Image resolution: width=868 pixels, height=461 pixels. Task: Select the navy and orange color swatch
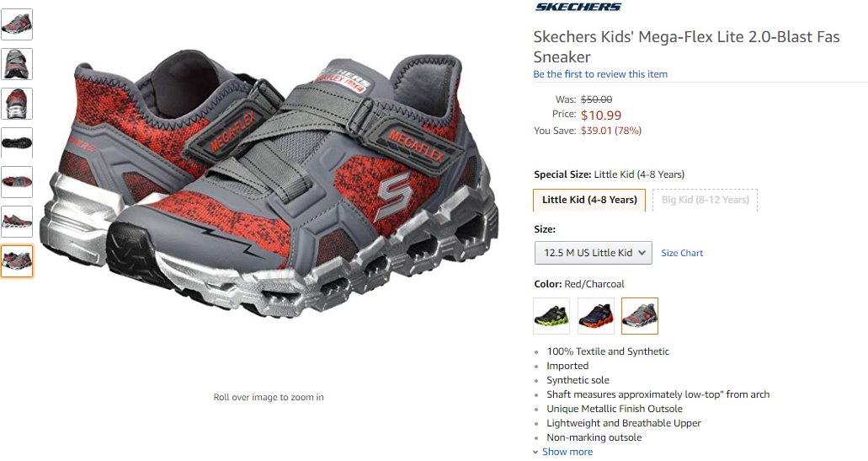[x=595, y=316]
